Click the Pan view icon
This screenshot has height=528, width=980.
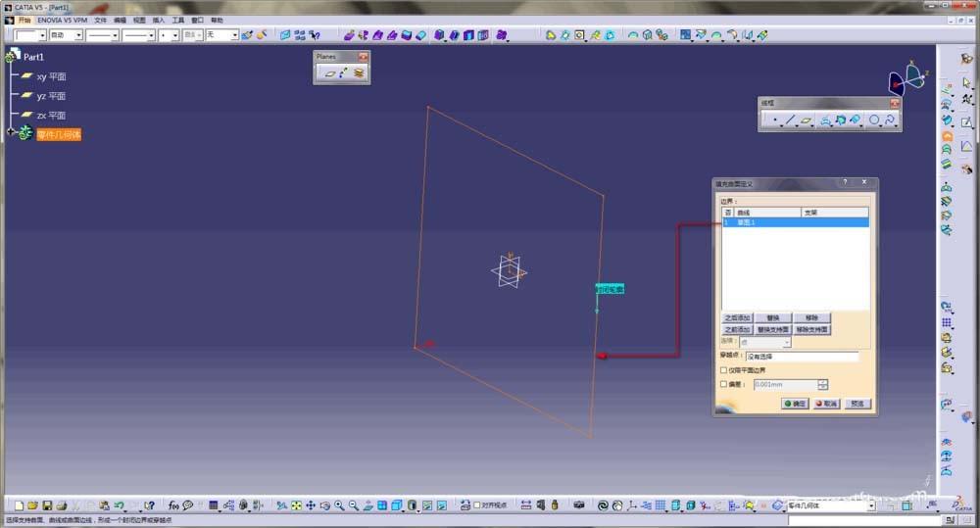(311, 505)
